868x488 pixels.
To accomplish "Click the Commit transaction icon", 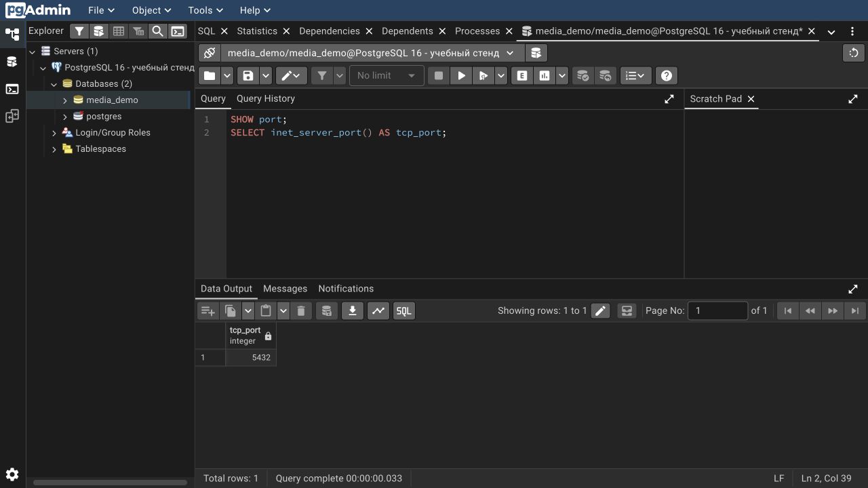I will coord(583,76).
